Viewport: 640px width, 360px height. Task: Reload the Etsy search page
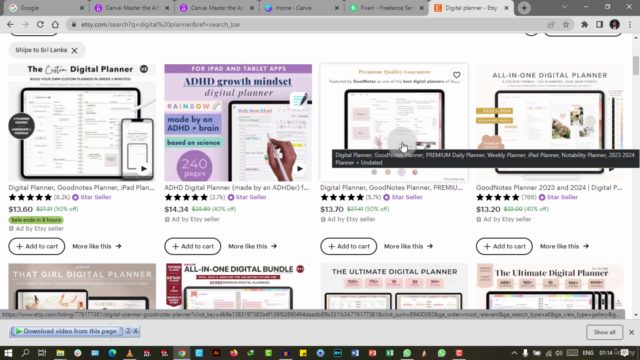pos(40,24)
